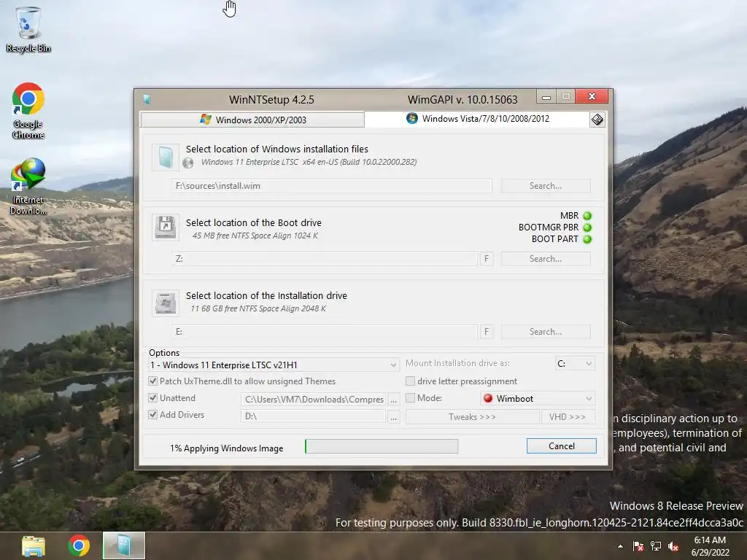Click Search for the Installation drive
This screenshot has width=747, height=560.
tap(546, 332)
